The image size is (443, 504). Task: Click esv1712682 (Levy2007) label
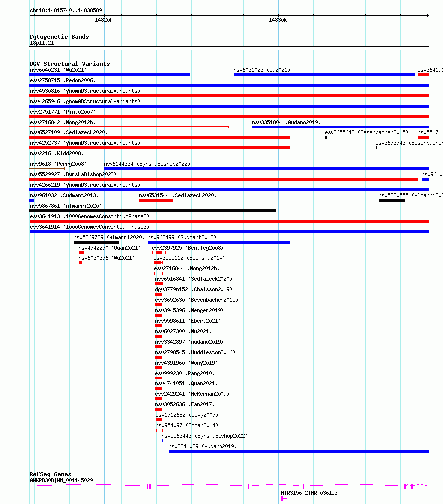point(187,415)
